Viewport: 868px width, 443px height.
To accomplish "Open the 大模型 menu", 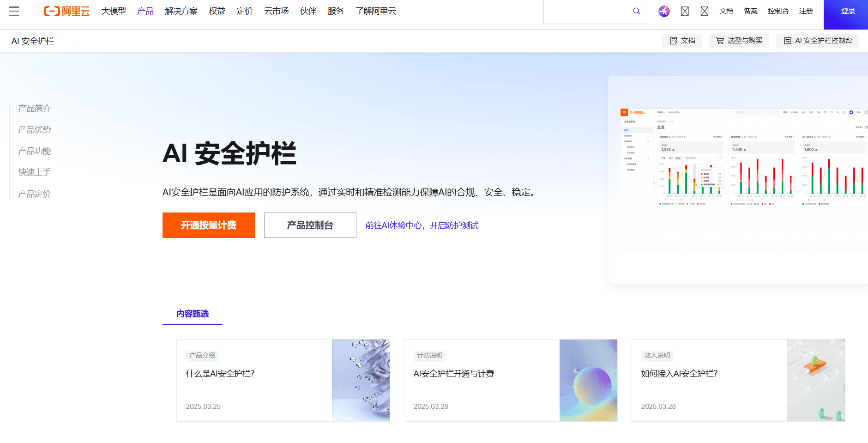I will pyautogui.click(x=114, y=11).
